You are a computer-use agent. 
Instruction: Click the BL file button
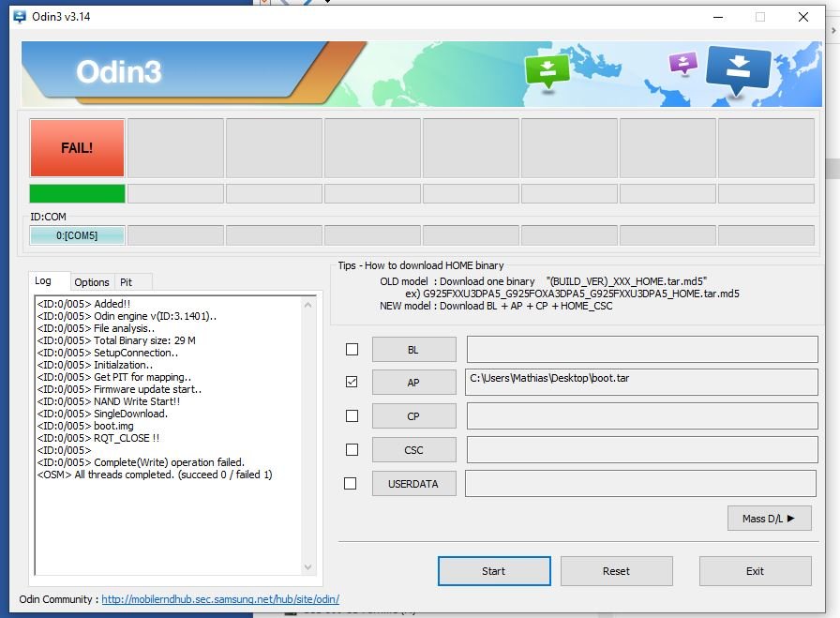pos(414,350)
